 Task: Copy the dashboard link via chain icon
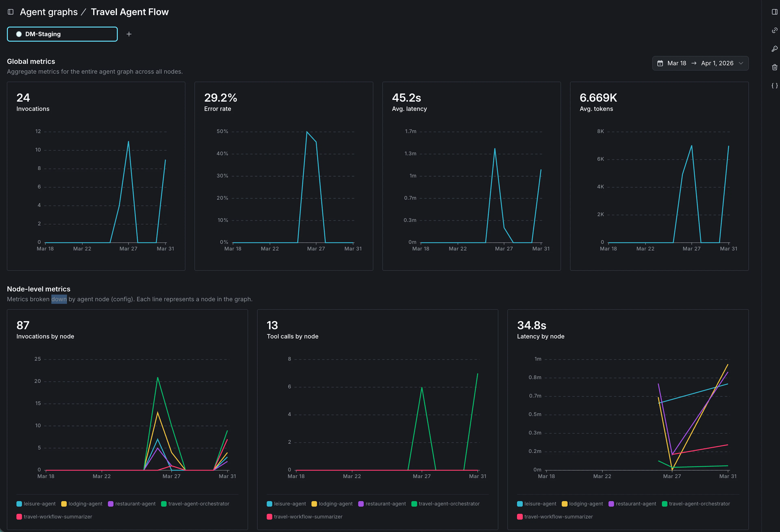[775, 30]
